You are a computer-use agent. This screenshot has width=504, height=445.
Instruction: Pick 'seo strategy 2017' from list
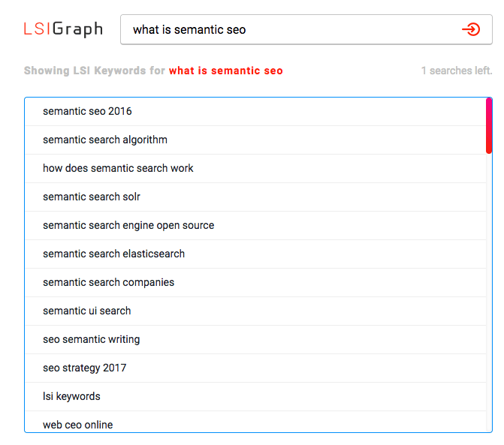85,368
